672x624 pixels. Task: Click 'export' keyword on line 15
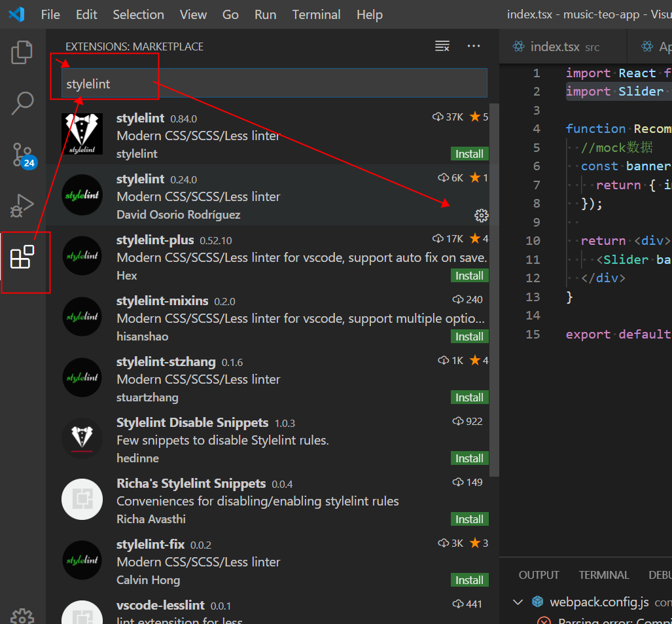click(588, 334)
